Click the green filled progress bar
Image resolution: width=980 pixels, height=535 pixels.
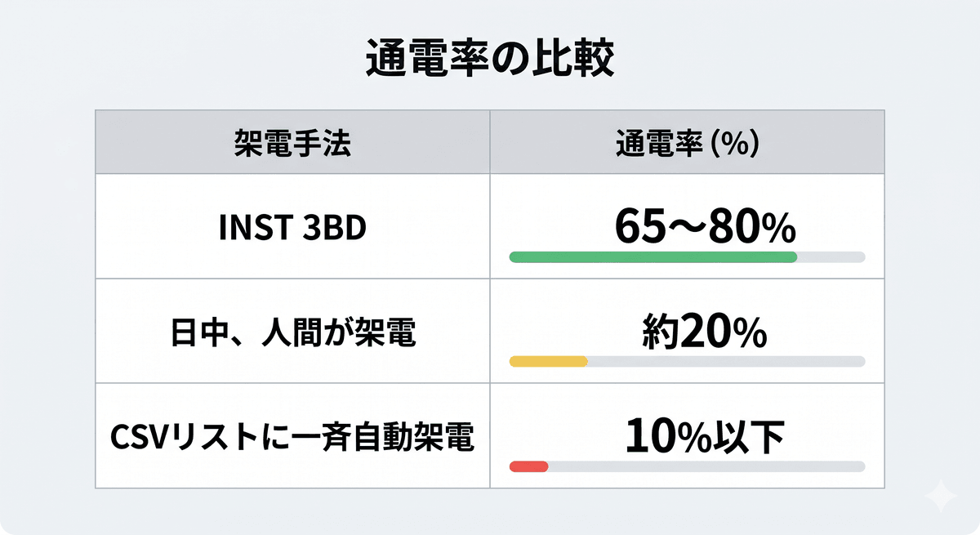click(x=653, y=257)
